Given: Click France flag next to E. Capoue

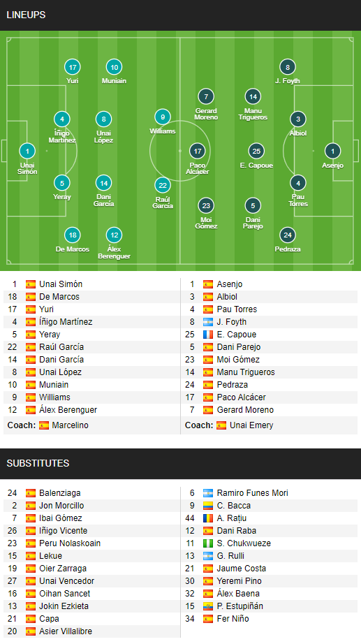Looking at the screenshot, I should (208, 335).
